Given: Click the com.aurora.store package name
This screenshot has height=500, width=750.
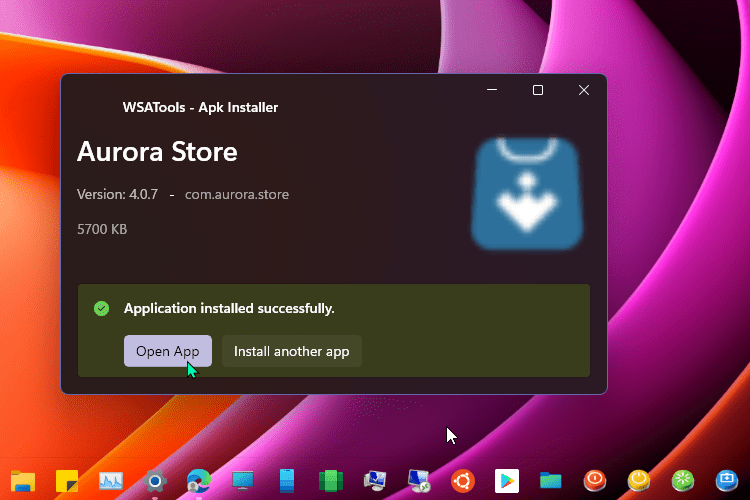Looking at the screenshot, I should coord(237,194).
